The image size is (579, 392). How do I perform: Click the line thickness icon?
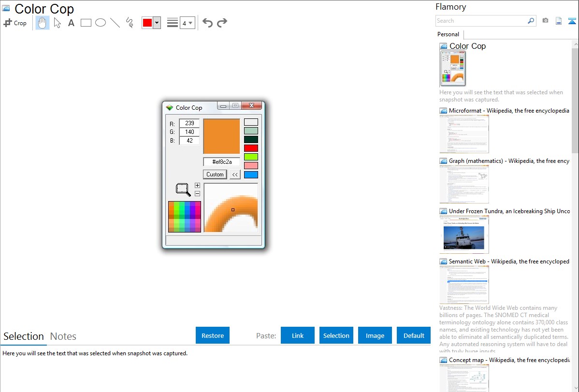(x=173, y=23)
